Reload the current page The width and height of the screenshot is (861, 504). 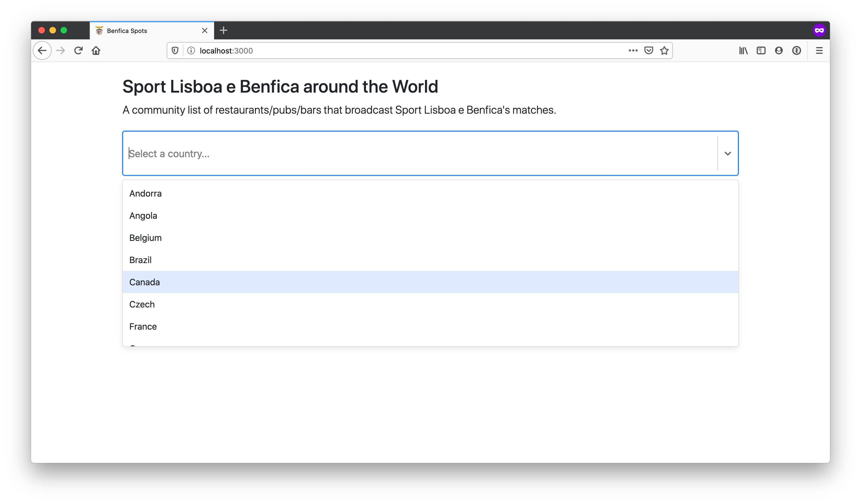coord(78,50)
